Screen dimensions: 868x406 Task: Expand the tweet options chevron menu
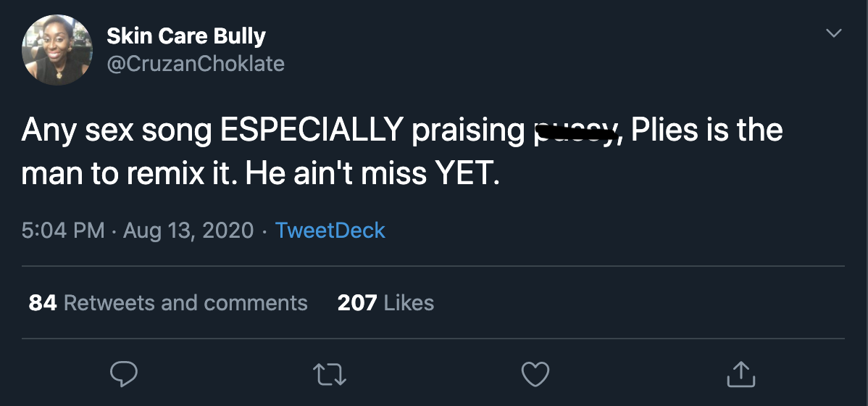834,33
